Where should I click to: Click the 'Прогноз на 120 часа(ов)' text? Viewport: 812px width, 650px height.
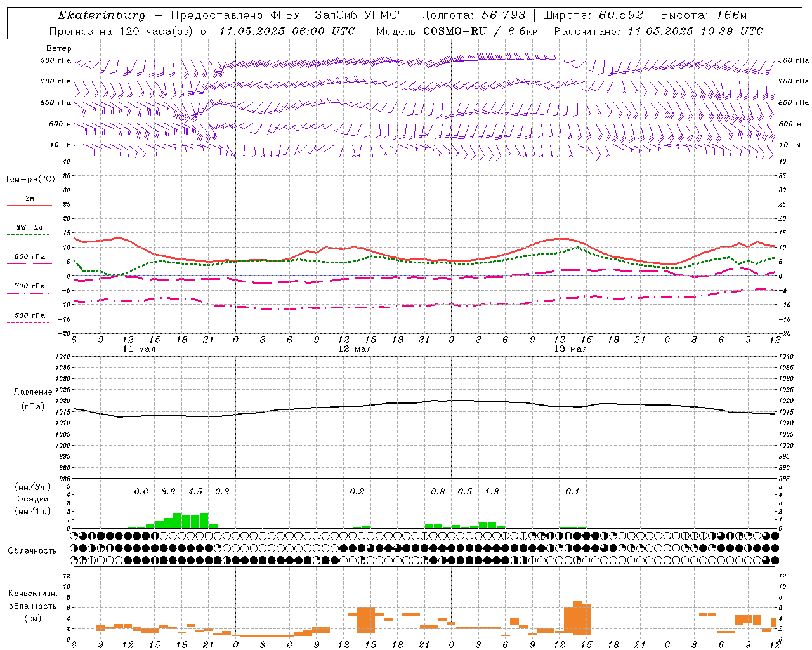(x=122, y=31)
